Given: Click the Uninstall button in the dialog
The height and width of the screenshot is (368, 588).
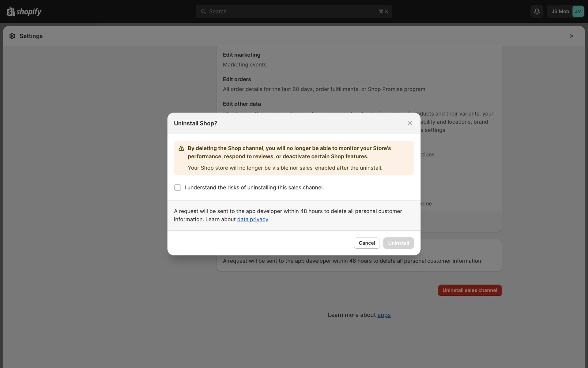Looking at the screenshot, I should (x=398, y=243).
